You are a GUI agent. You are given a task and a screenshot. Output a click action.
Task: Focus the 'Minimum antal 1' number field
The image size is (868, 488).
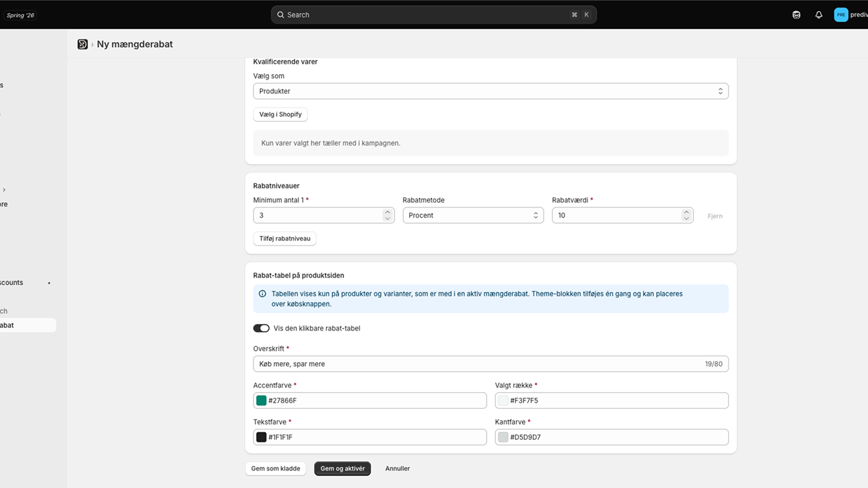(324, 215)
